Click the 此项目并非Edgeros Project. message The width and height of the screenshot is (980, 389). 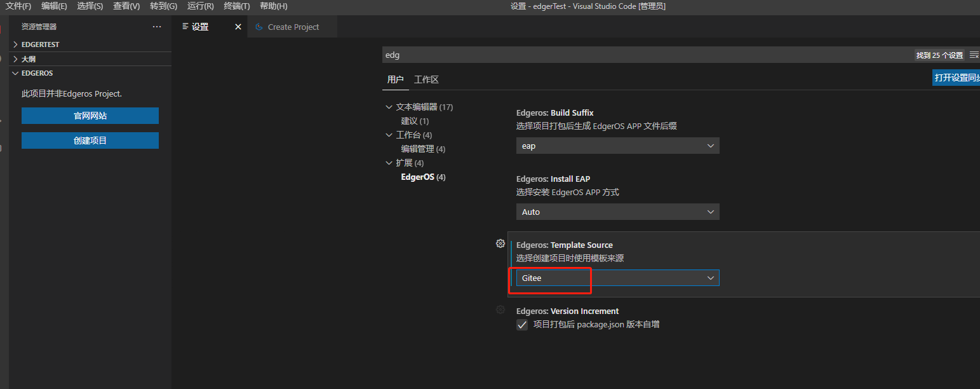(72, 93)
